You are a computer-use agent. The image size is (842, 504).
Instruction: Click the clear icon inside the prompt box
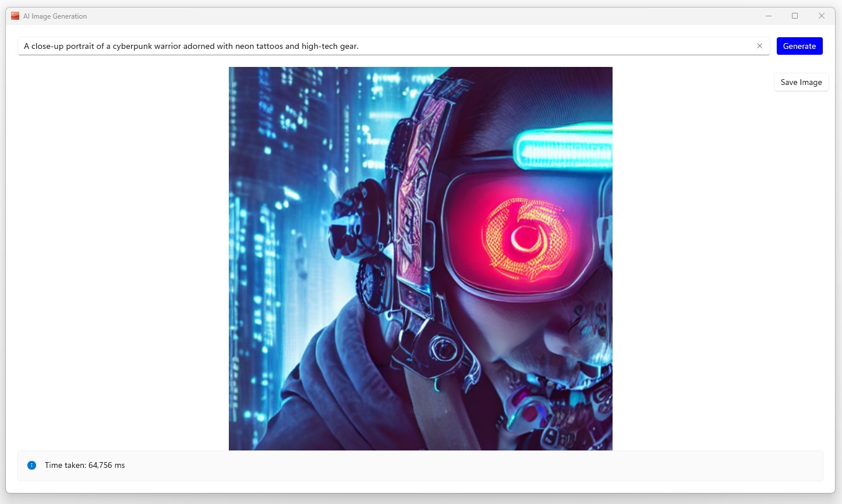click(759, 45)
